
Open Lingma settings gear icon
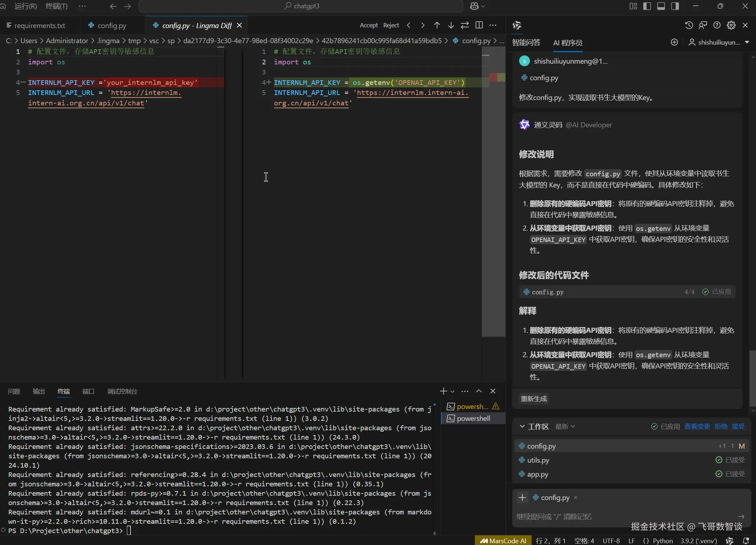pos(731,25)
